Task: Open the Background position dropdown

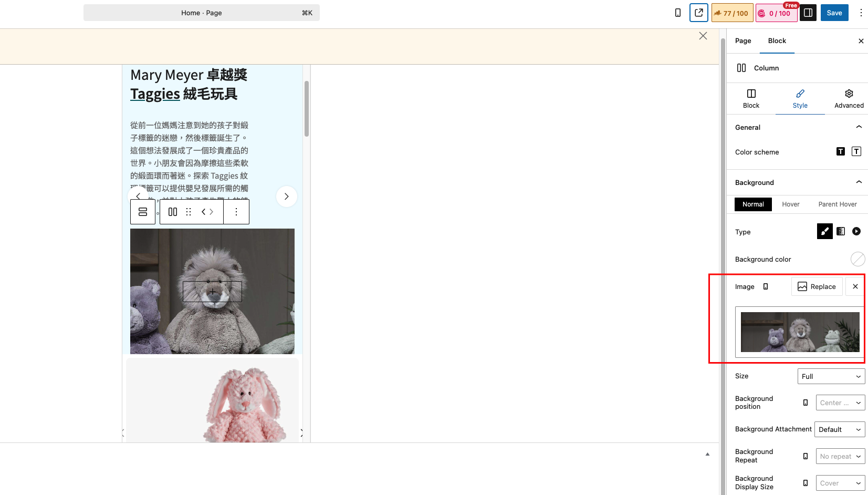Action: [841, 403]
